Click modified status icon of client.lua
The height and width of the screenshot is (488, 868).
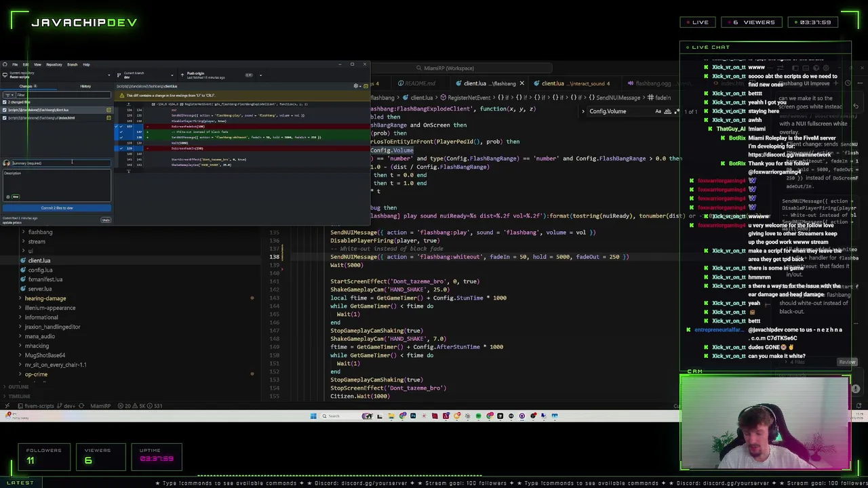108,110
